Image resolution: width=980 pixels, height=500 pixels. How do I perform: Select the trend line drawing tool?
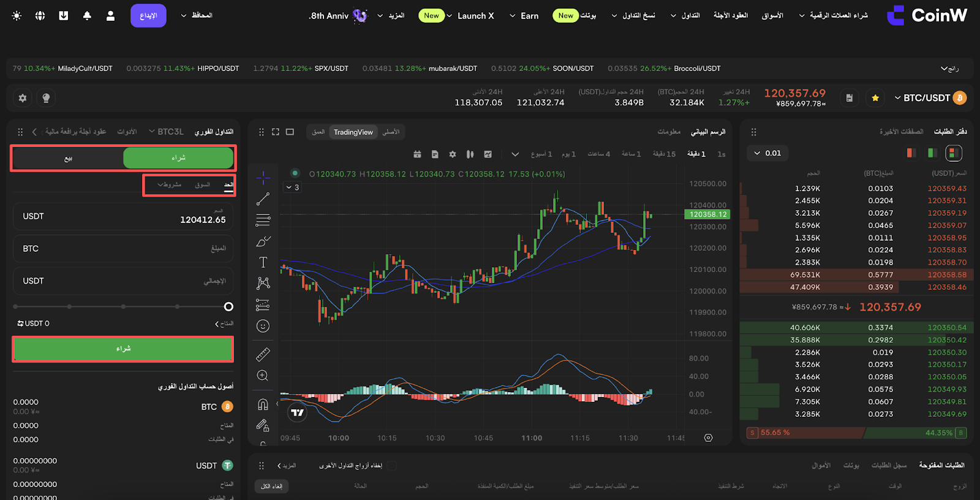click(x=263, y=199)
